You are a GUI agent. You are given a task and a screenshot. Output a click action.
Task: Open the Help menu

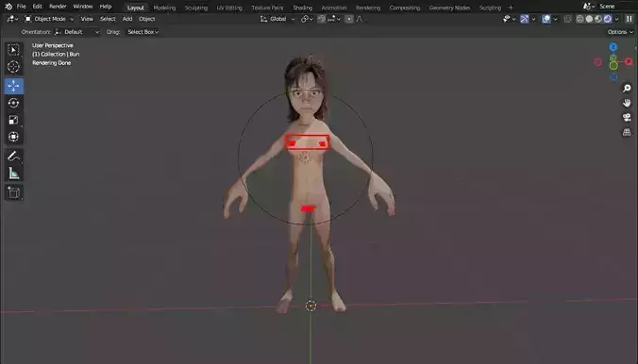106,7
